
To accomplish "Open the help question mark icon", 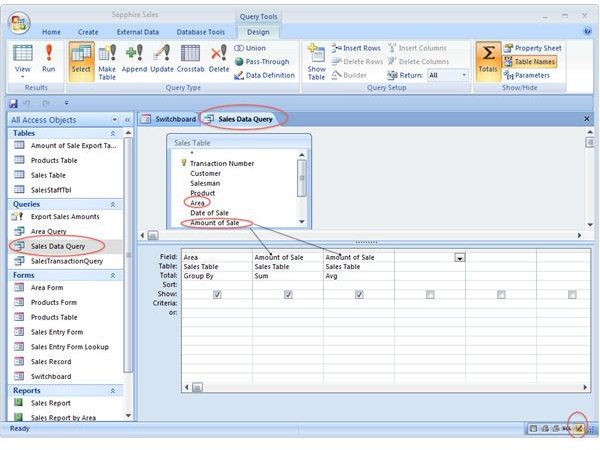I will coord(588,32).
